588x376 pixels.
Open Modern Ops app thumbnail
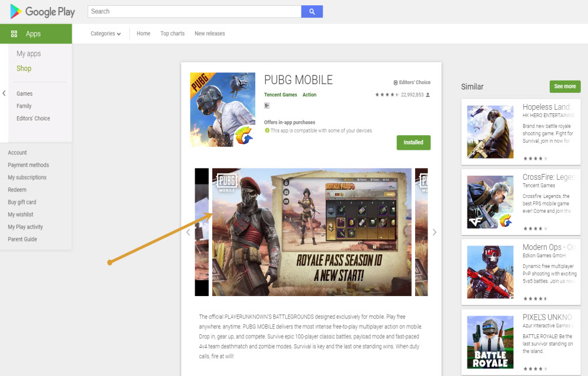point(490,272)
